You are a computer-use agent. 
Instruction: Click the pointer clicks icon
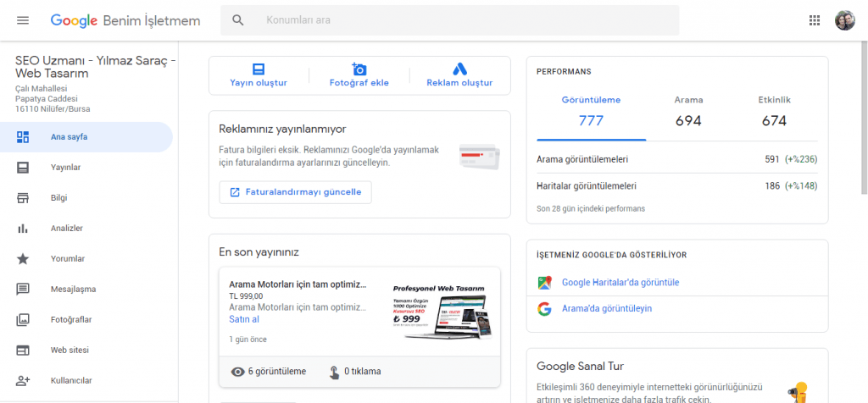pos(334,372)
